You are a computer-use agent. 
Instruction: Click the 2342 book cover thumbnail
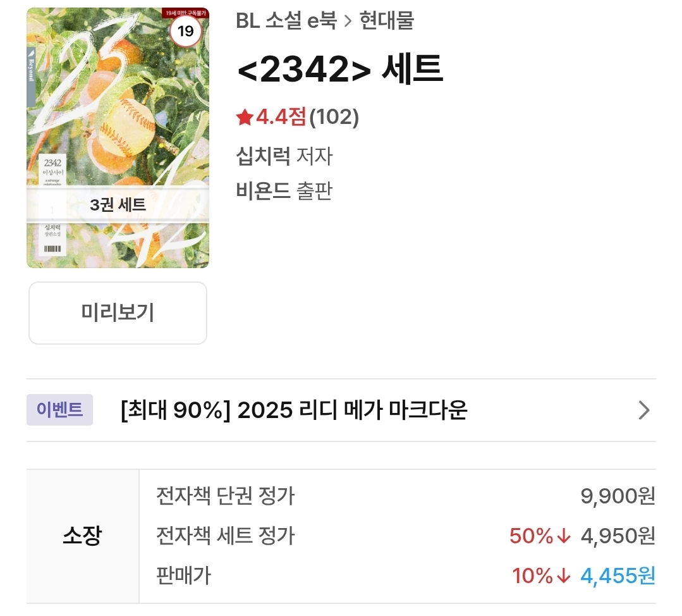(118, 138)
